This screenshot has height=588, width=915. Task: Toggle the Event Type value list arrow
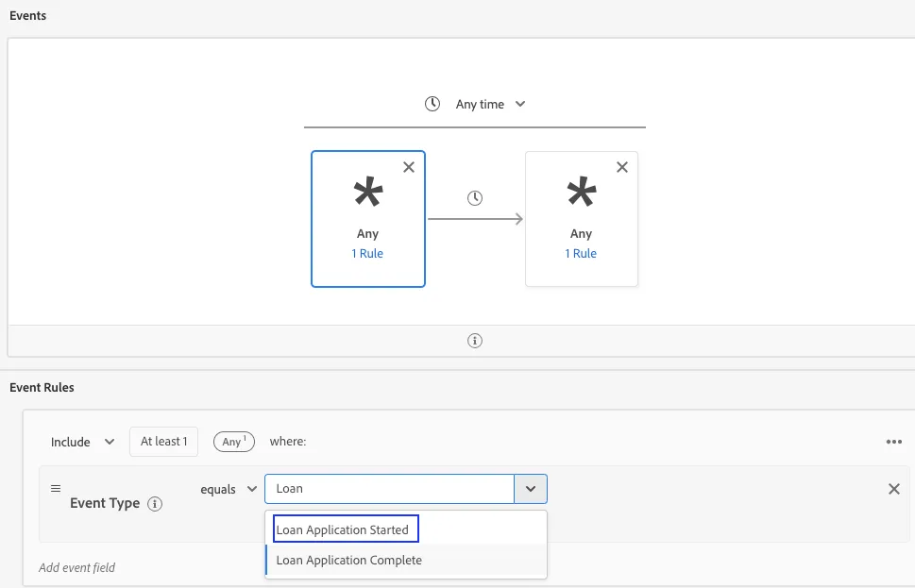coord(531,489)
